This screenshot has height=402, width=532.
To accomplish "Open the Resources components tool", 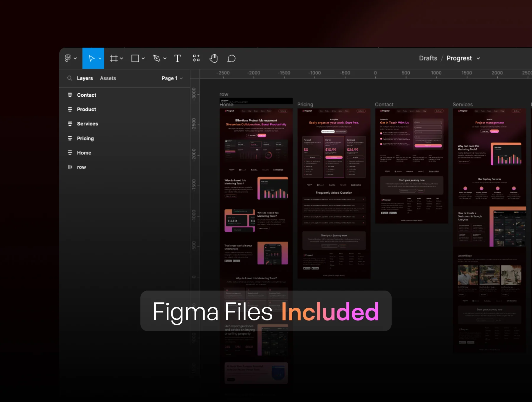I will [x=196, y=58].
